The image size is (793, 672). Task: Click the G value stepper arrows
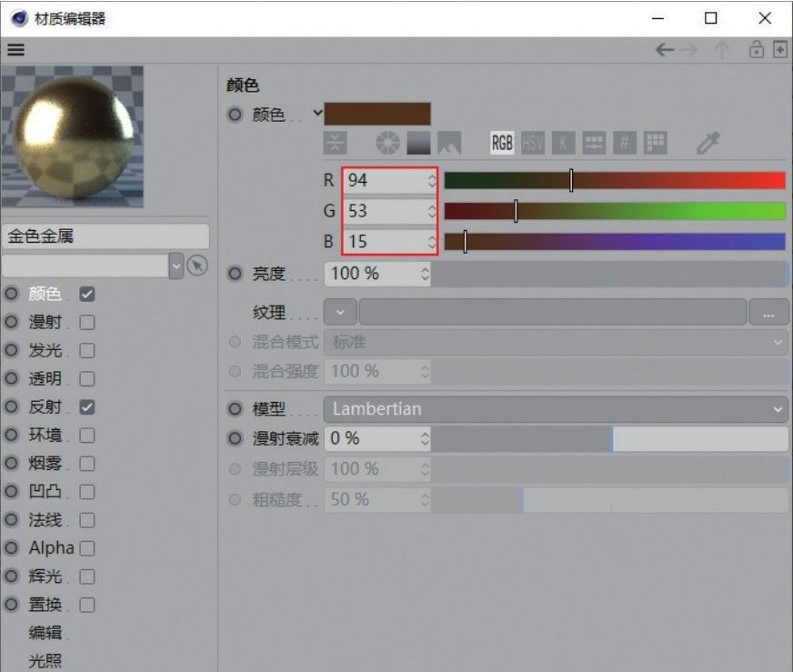coord(431,211)
